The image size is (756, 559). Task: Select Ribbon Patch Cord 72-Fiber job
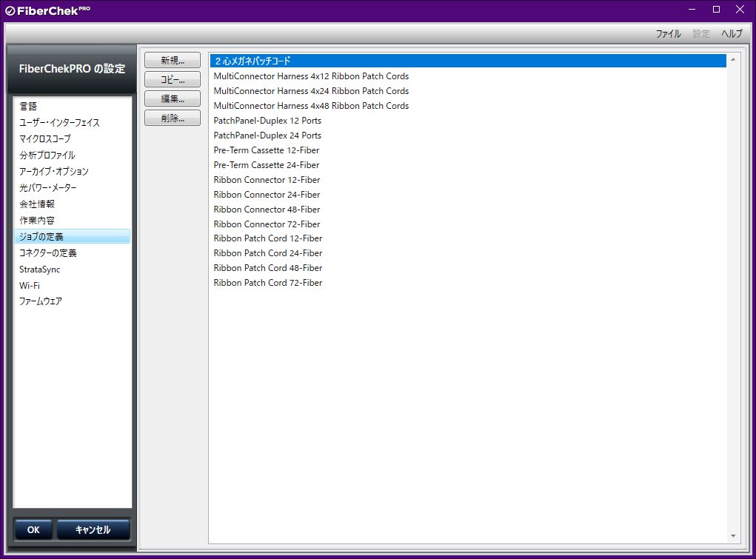pos(468,283)
